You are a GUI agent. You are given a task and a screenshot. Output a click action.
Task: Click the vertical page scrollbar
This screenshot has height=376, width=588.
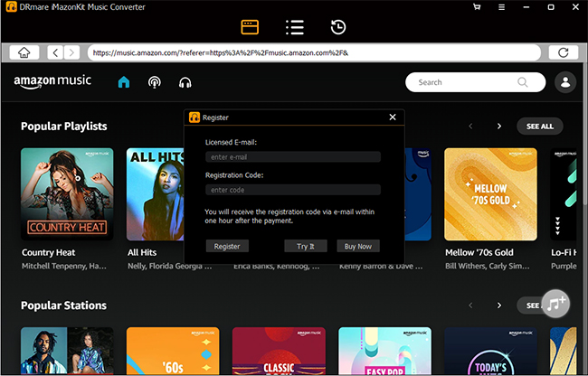point(585,134)
